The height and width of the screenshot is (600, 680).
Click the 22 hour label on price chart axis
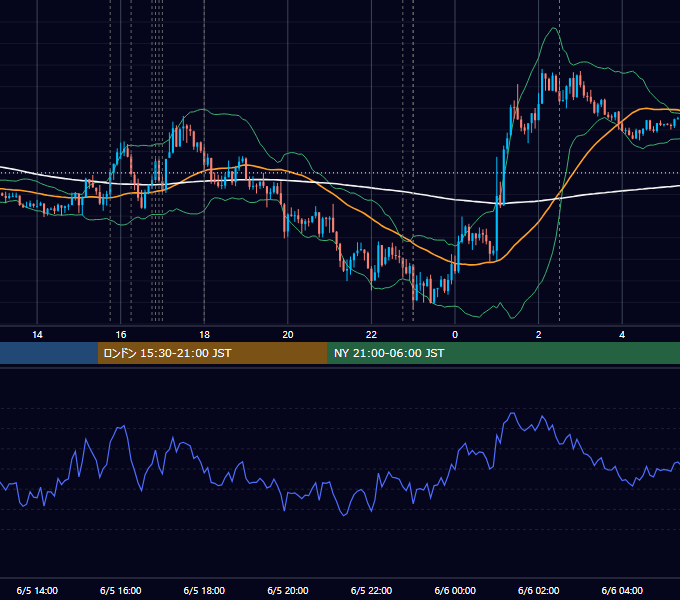[x=372, y=335]
